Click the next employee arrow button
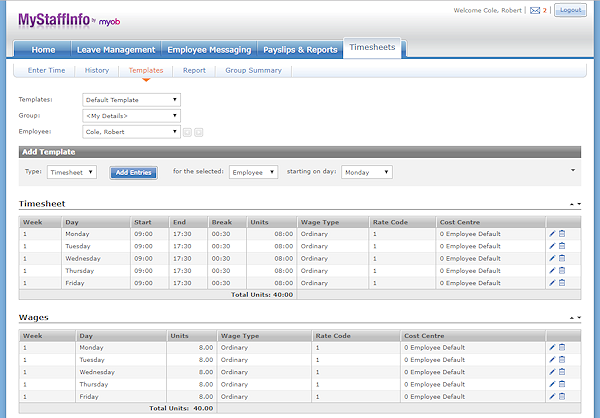 pyautogui.click(x=199, y=131)
